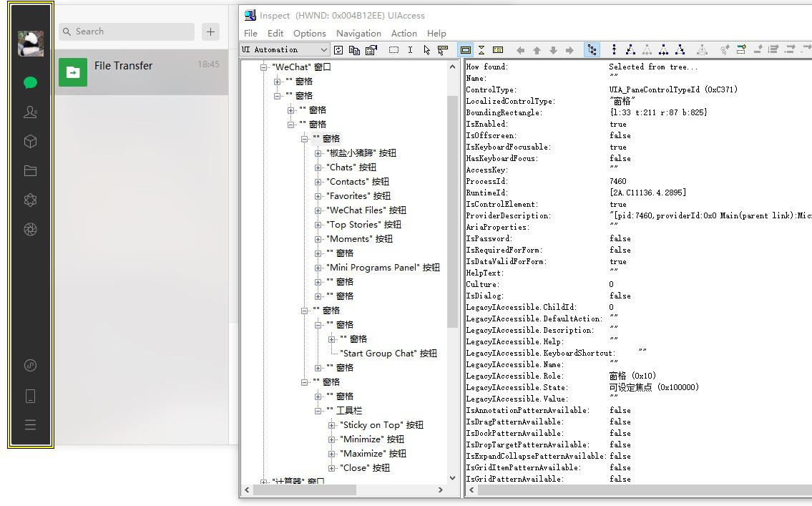This screenshot has width=812, height=506.
Task: Toggle watch cursor button in Inspect toolbar
Action: tap(426, 50)
